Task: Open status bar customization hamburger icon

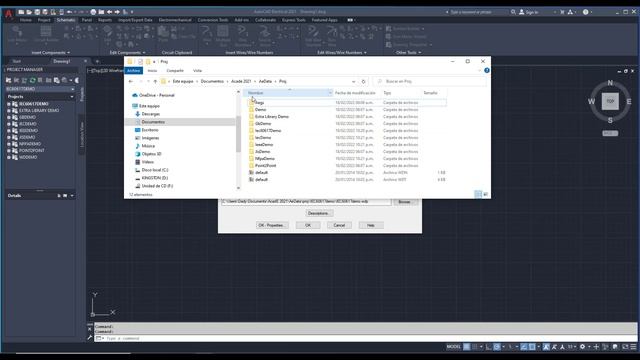Action: 633,347
